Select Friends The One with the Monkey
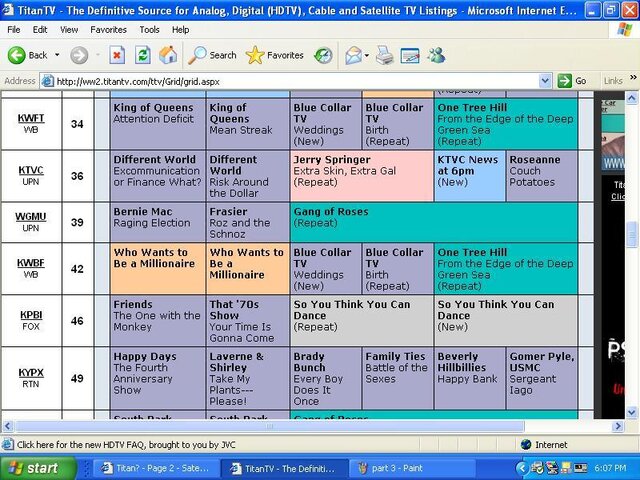Image resolution: width=640 pixels, height=480 pixels. tap(158, 321)
